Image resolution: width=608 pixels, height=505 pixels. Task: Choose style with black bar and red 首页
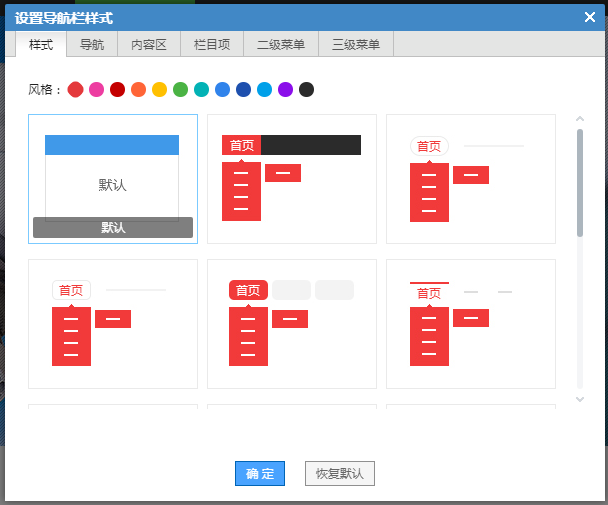coord(292,179)
